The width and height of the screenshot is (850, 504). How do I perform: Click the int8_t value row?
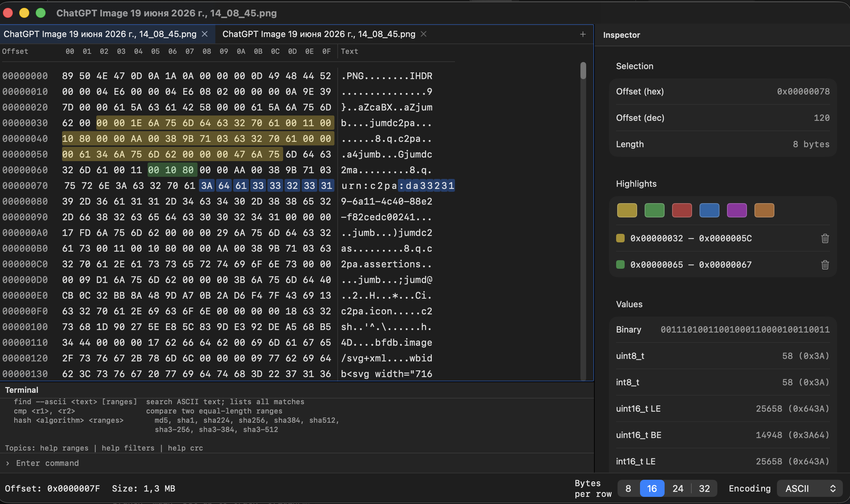coord(723,382)
